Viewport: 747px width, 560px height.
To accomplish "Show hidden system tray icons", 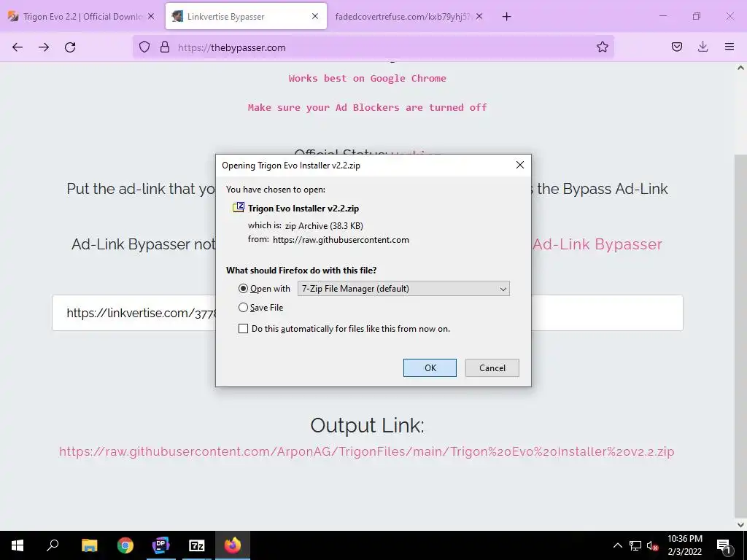I will tap(617, 545).
